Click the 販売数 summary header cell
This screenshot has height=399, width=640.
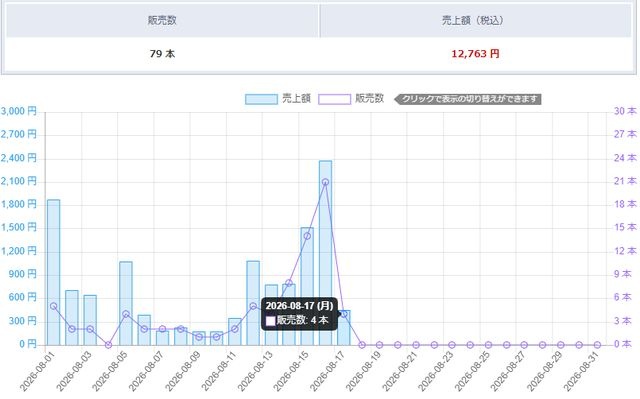click(162, 20)
